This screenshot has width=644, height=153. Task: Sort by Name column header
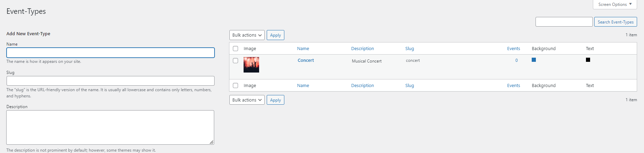click(303, 49)
